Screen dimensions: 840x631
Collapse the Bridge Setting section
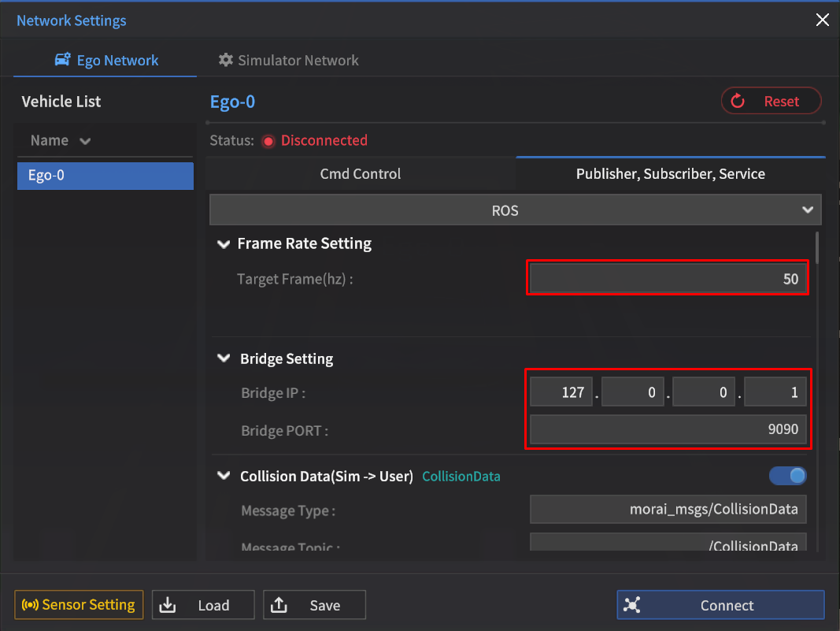224,358
